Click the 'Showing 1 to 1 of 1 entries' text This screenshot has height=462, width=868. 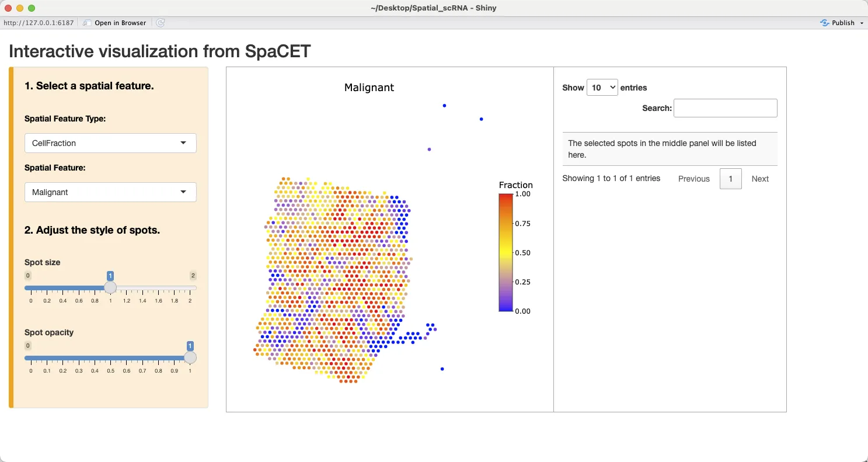[611, 178]
